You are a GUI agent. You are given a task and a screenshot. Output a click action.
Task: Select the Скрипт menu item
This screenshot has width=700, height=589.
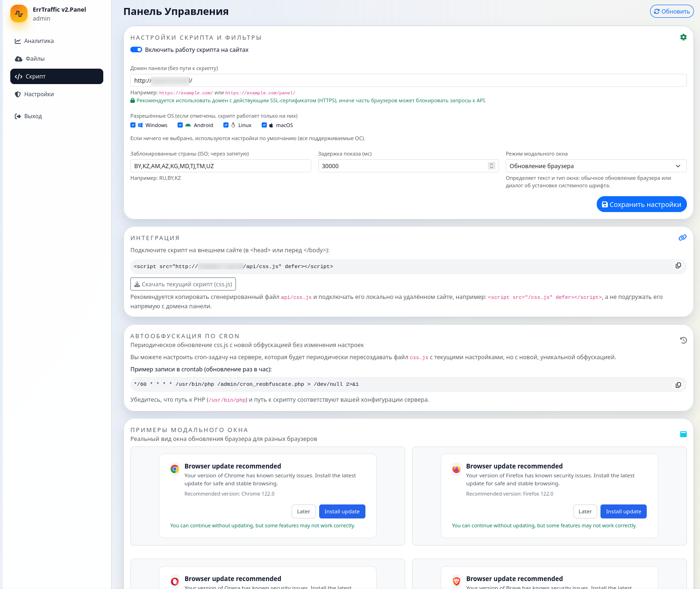tap(57, 77)
